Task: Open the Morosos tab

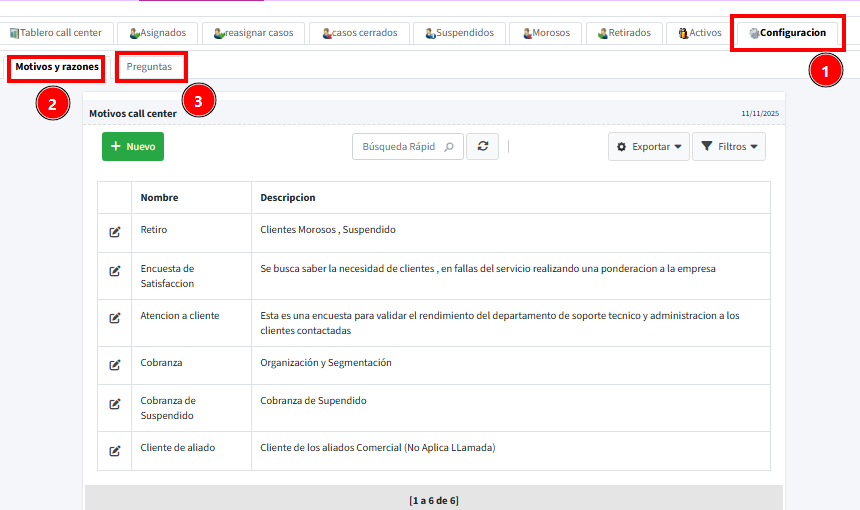Action: (x=545, y=33)
